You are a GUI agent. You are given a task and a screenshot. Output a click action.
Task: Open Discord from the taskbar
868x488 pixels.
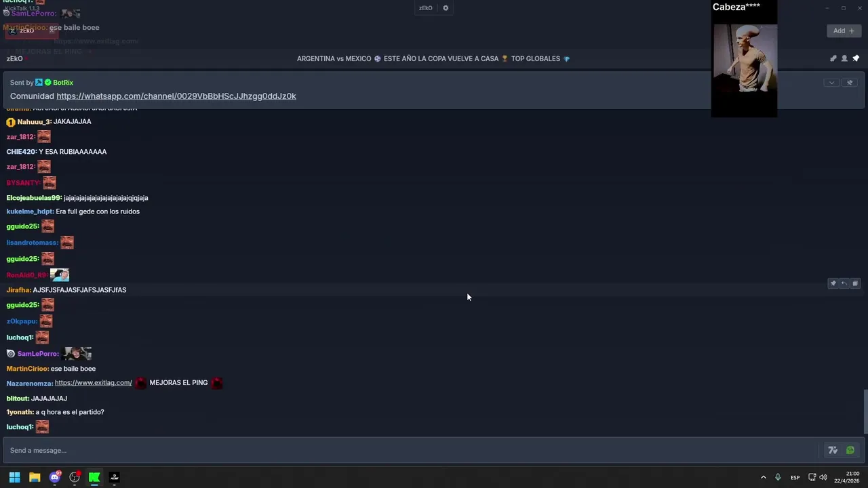55,477
